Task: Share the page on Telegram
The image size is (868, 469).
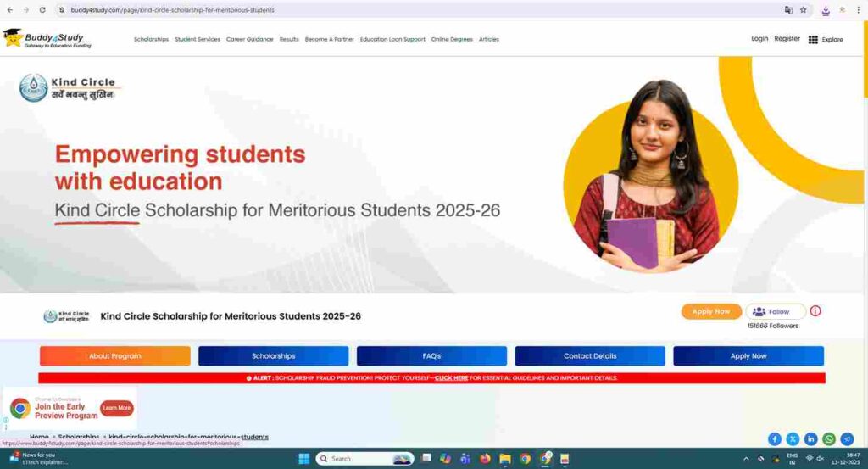Action: [847, 439]
